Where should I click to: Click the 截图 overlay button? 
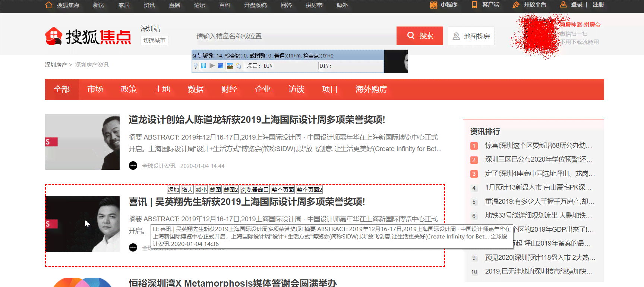tap(215, 190)
